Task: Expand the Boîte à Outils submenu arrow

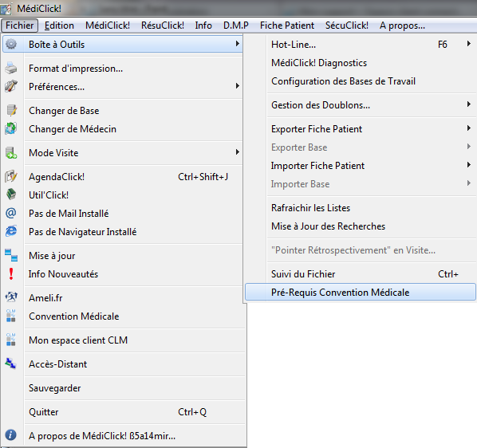Action: [x=238, y=44]
